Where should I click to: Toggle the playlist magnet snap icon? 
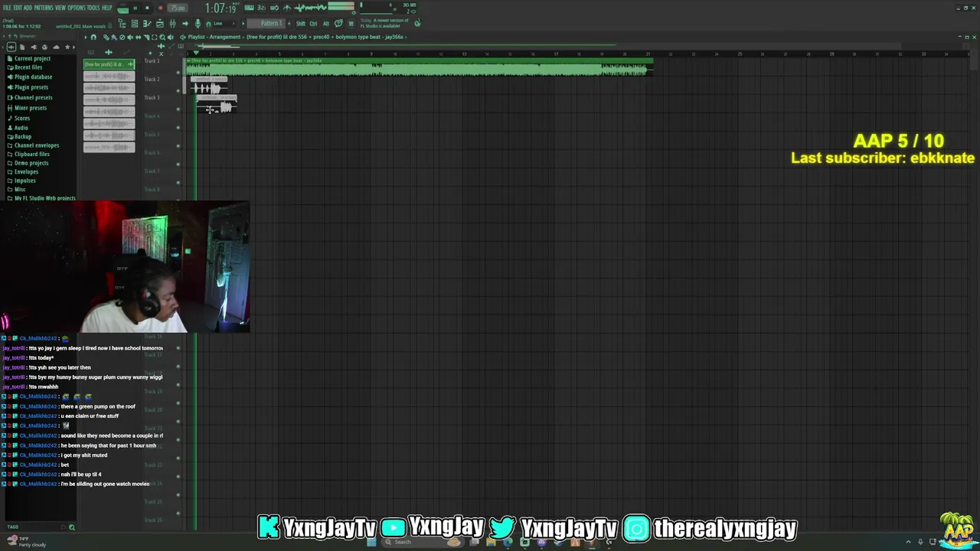(x=93, y=37)
